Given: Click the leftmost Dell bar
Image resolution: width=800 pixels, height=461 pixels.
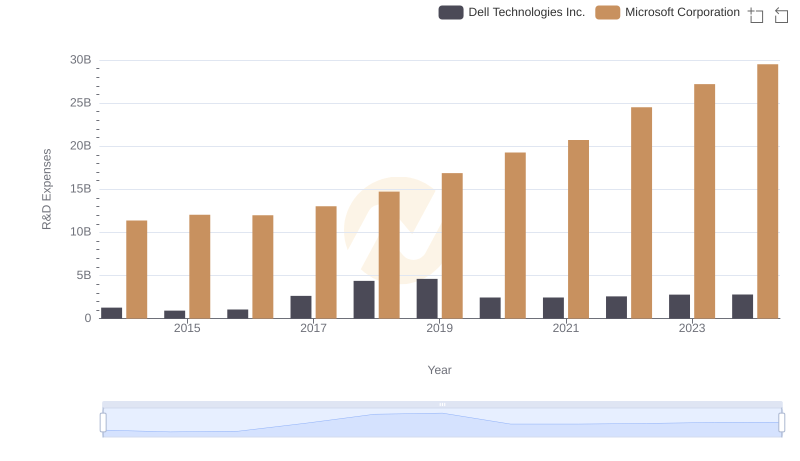Looking at the screenshot, I should click(x=111, y=313).
